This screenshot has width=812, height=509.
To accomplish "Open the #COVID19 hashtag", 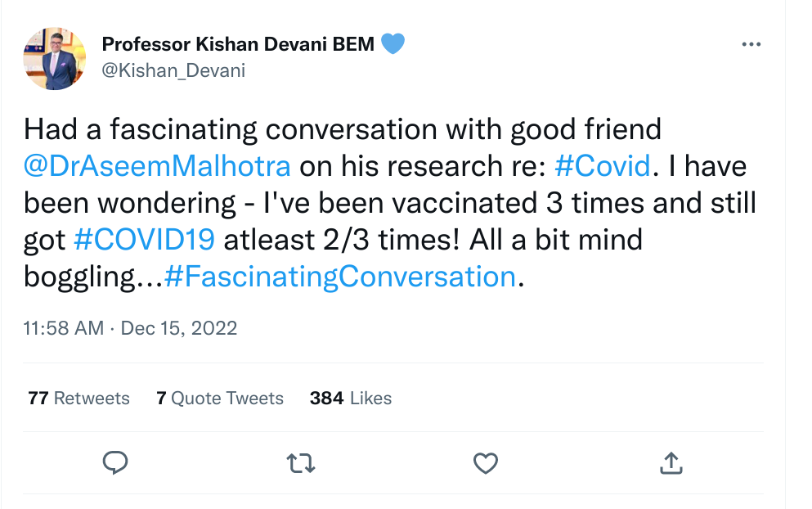I will pyautogui.click(x=144, y=240).
